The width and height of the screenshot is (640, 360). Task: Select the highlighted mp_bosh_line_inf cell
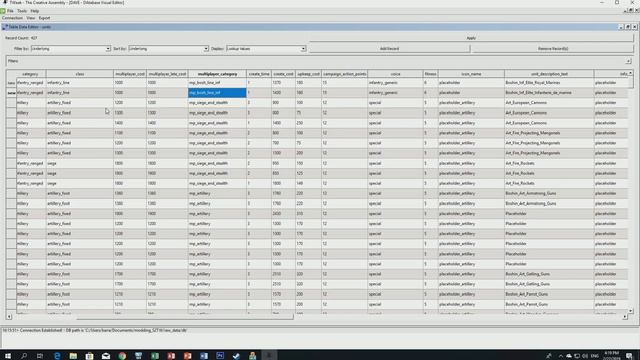[x=217, y=93]
